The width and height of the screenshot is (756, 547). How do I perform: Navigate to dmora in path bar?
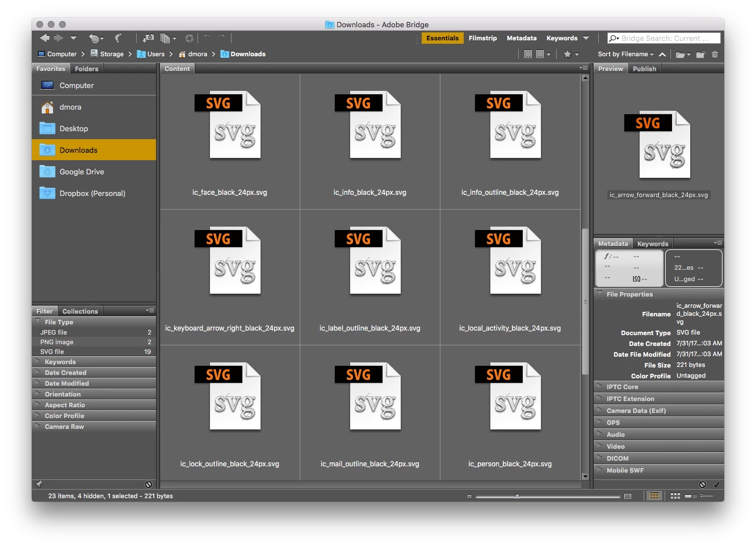tap(192, 54)
